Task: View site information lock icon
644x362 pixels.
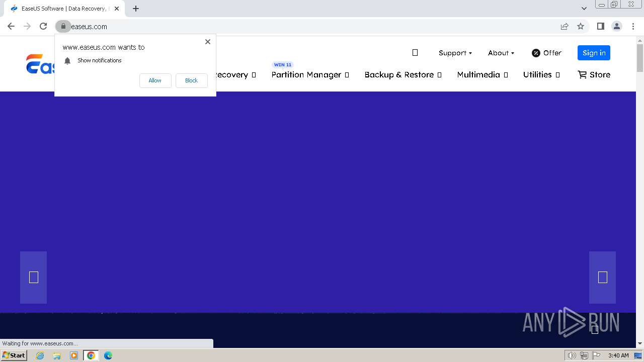Action: [63, 26]
